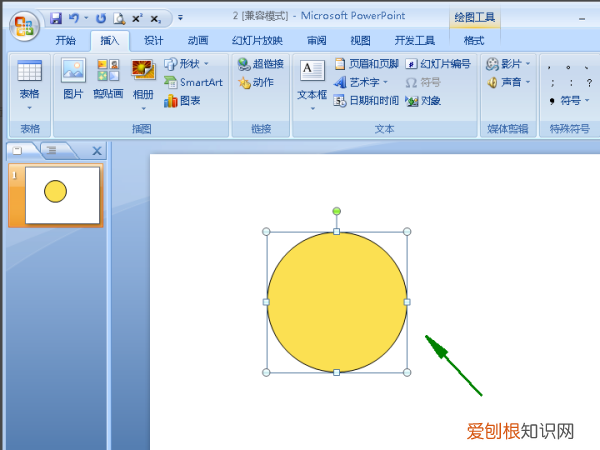Viewport: 600px width, 450px height.
Task: Create a photo album with 相册
Action: coord(143,78)
